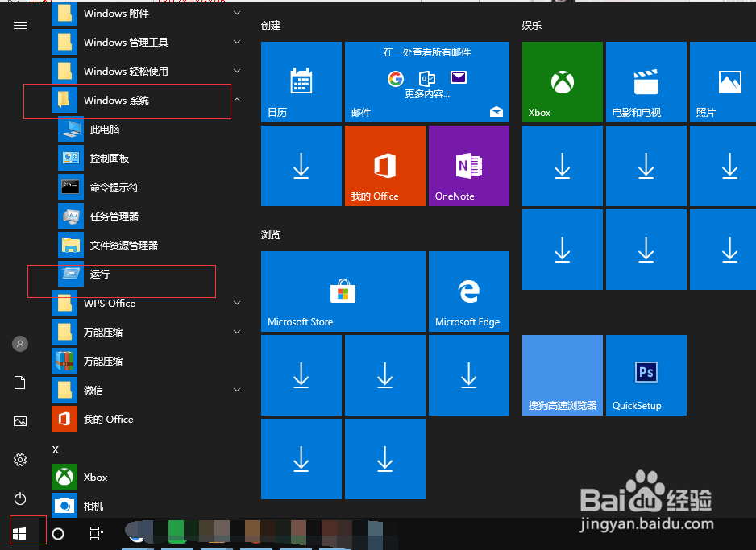Click the download tile below Microsoft Edge
The image size is (756, 550).
[469, 375]
